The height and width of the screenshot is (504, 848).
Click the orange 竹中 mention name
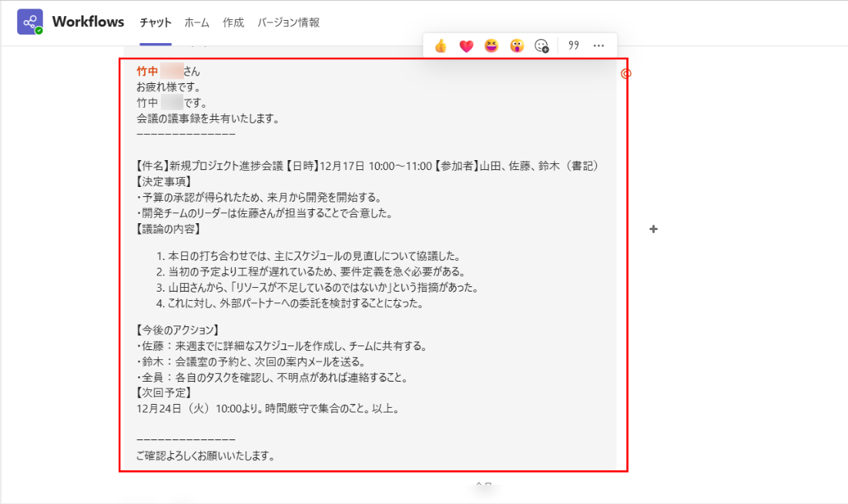coord(147,72)
